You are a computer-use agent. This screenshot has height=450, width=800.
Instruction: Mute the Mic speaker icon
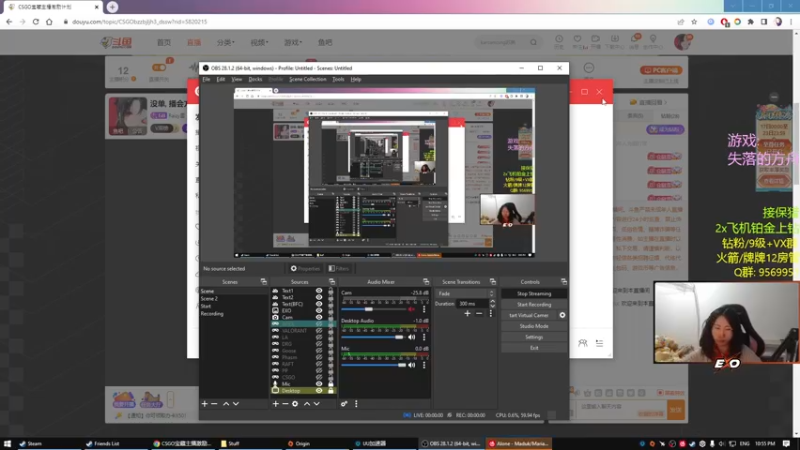coord(412,365)
